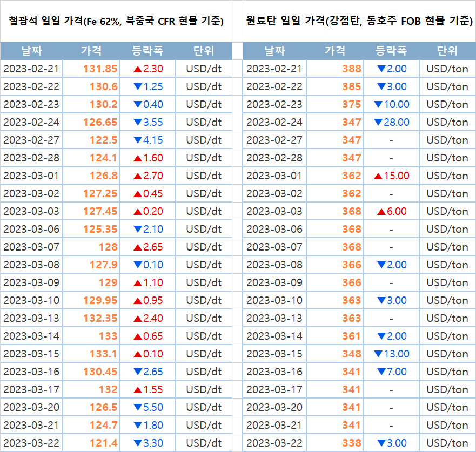Click the red up triangle beside 1.55
476x452 pixels.
click(137, 390)
